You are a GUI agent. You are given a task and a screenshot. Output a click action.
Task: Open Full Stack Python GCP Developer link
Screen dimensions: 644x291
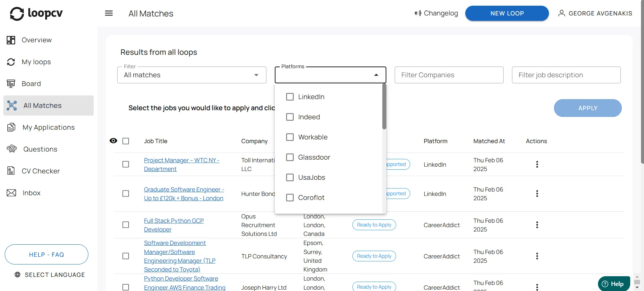point(174,225)
